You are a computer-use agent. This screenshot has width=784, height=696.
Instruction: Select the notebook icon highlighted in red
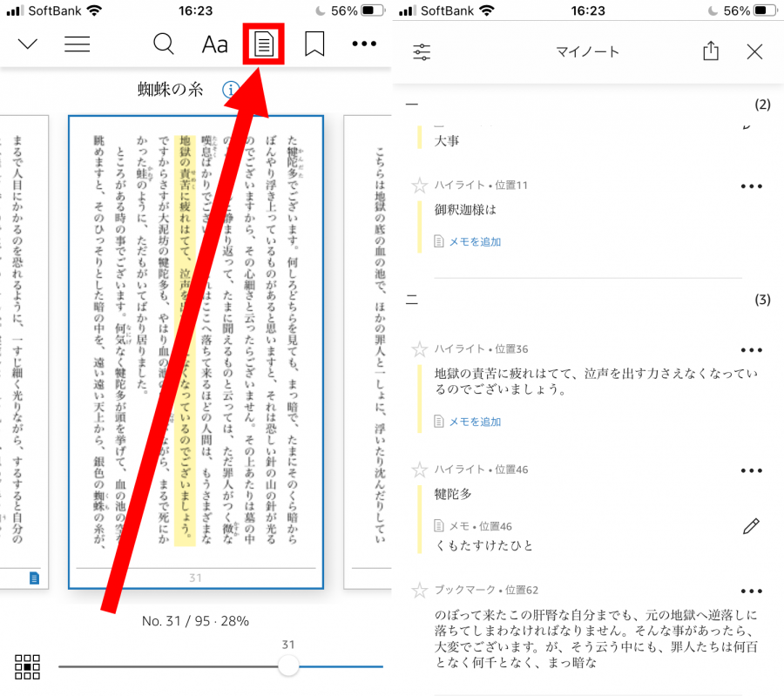(264, 43)
